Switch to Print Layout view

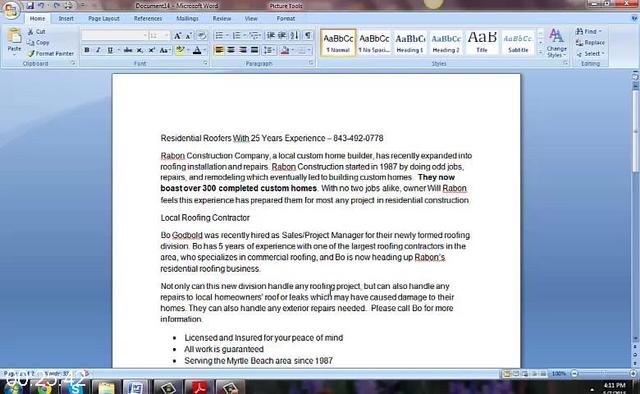pos(507,374)
